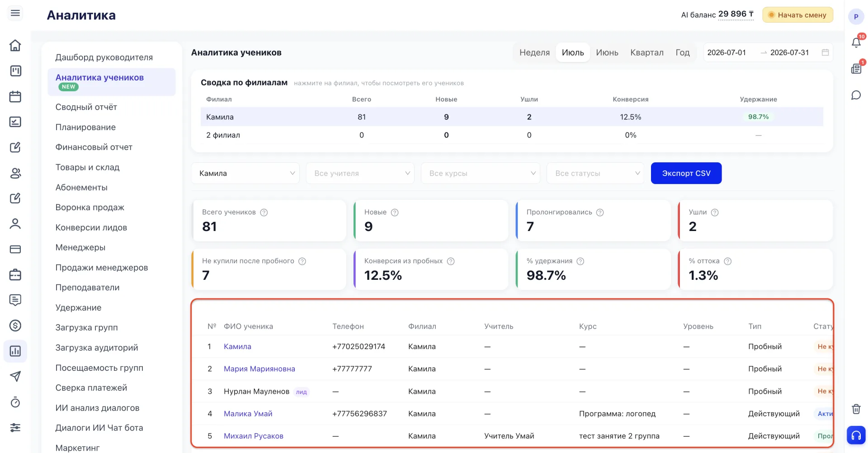This screenshot has width=868, height=453.
Task: Open the calendar icon in left sidebar
Action: (15, 96)
